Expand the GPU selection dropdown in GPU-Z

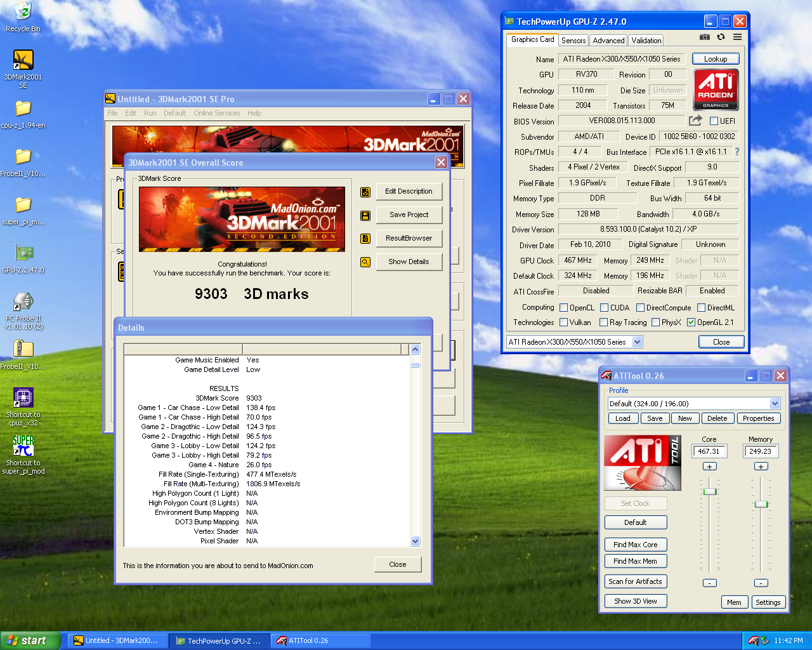click(x=637, y=342)
